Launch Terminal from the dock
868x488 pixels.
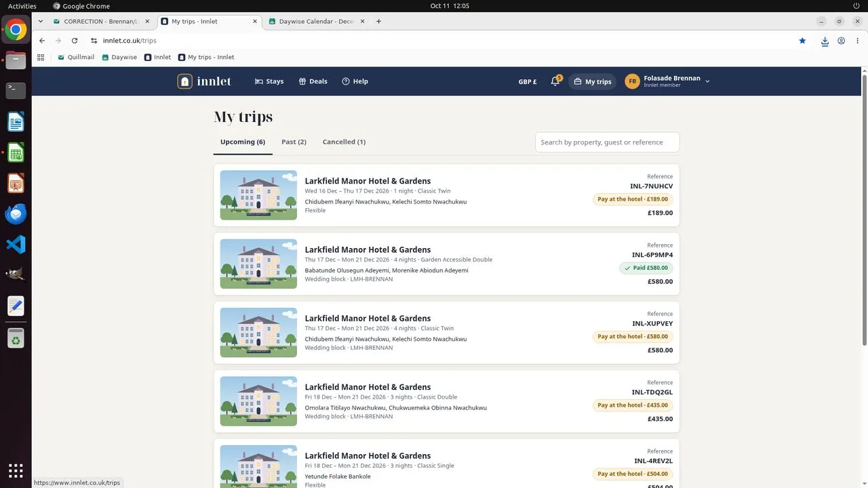pos(16,91)
